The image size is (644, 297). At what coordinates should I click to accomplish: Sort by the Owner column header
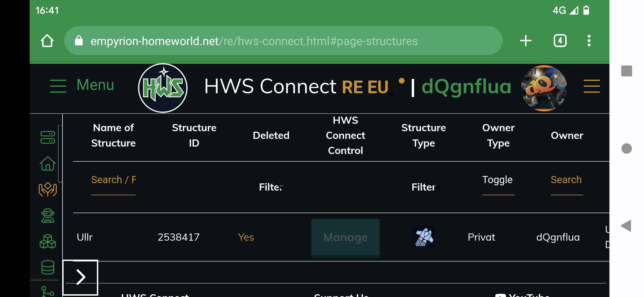pos(567,135)
